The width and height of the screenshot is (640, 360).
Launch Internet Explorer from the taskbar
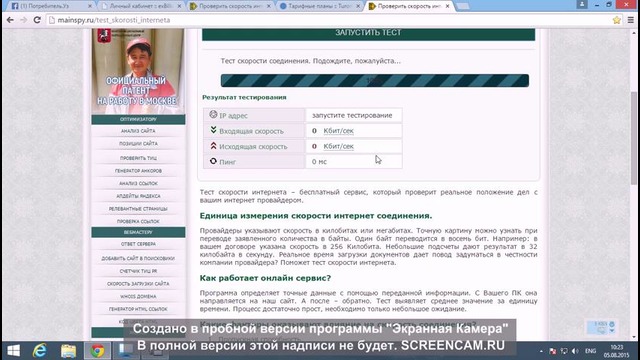[40, 351]
